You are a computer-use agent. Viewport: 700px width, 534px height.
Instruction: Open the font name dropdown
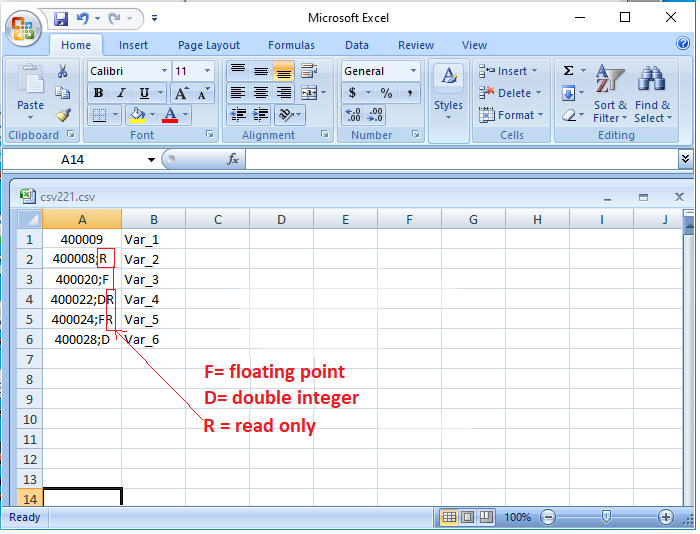click(164, 71)
